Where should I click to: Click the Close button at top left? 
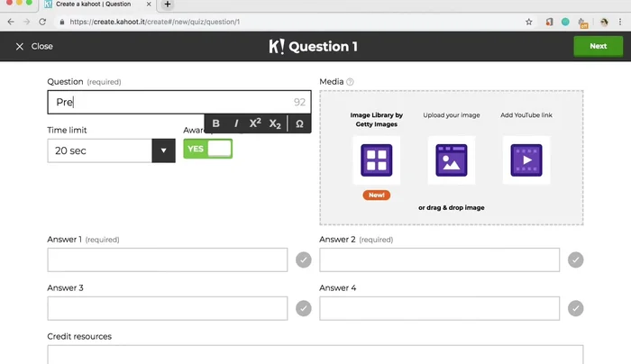pos(34,46)
